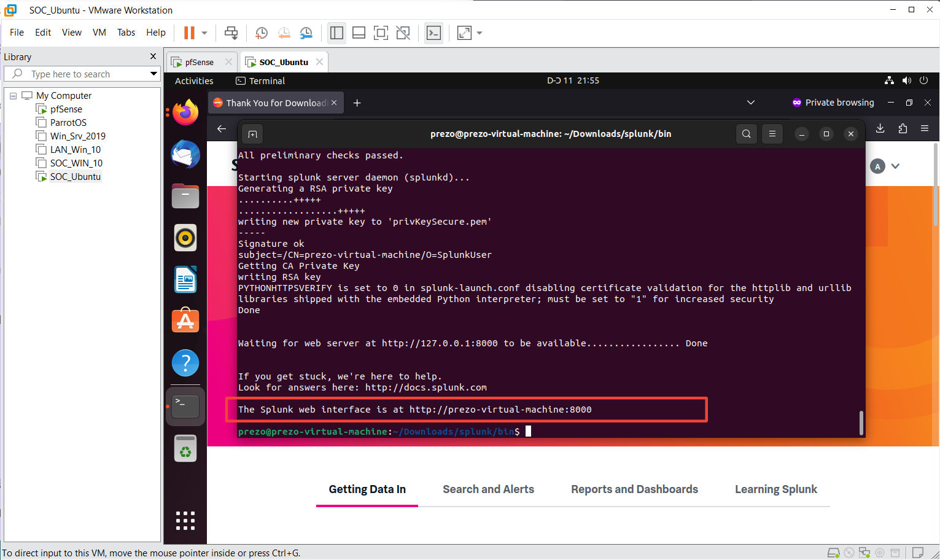Send Ctrl+Alt+Del to the virtual machine
This screenshot has width=940, height=560.
click(231, 33)
